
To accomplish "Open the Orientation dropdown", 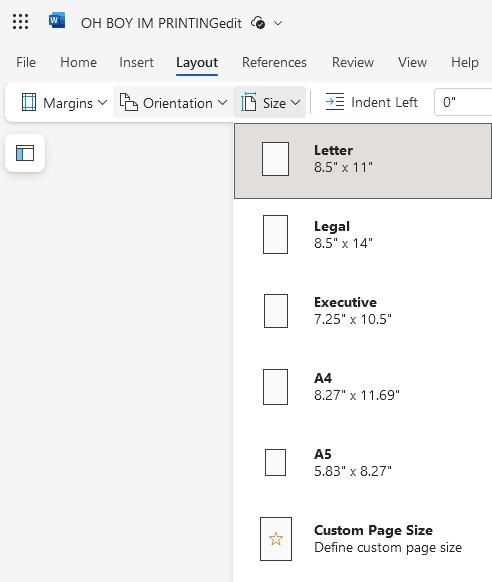I will tap(173, 103).
